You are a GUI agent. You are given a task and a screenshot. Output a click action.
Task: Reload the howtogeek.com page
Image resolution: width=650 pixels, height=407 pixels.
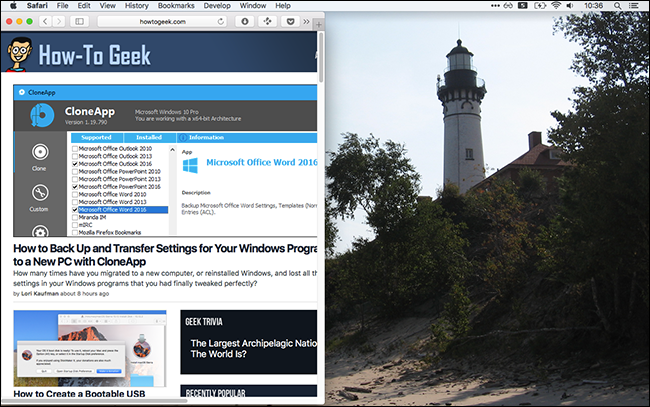coord(221,22)
